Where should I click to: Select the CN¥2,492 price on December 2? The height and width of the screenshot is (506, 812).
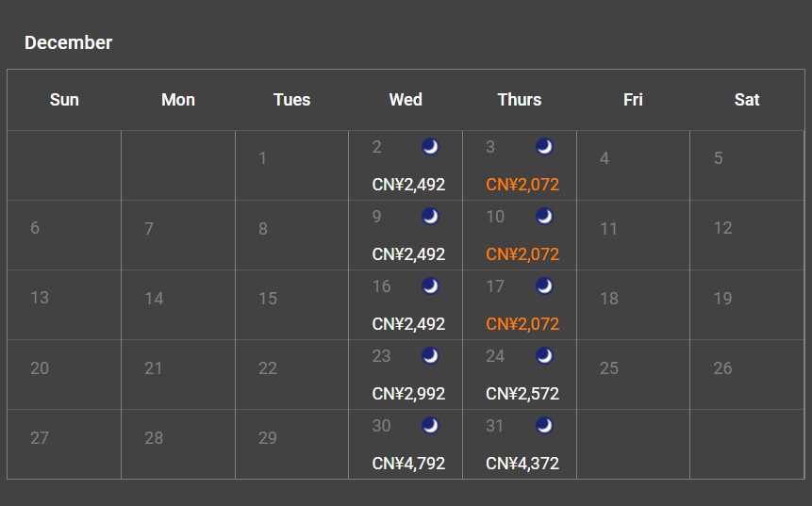click(x=408, y=185)
